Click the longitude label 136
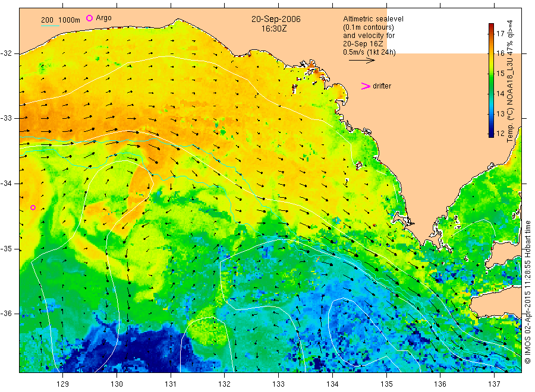The height and width of the screenshot is (392, 535). point(440,384)
